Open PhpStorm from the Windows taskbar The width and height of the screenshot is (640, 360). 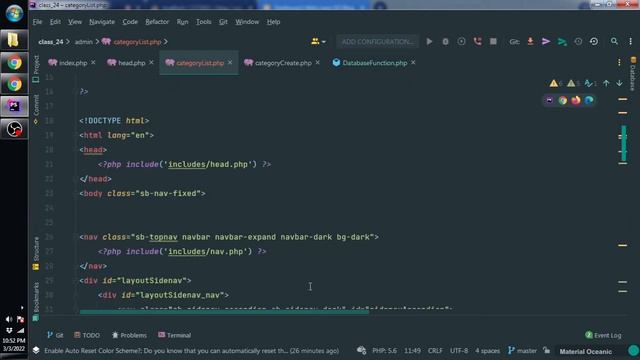click(14, 107)
